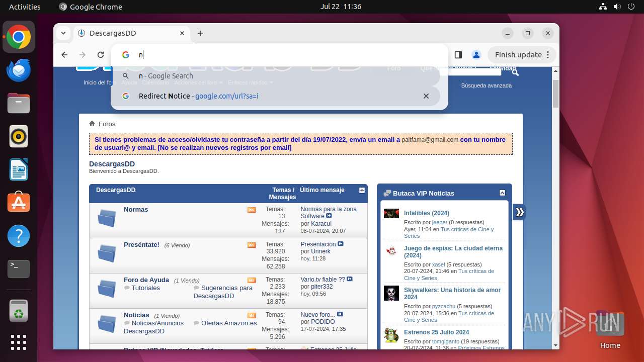Open Ubuntu Software from the dock

(19, 203)
